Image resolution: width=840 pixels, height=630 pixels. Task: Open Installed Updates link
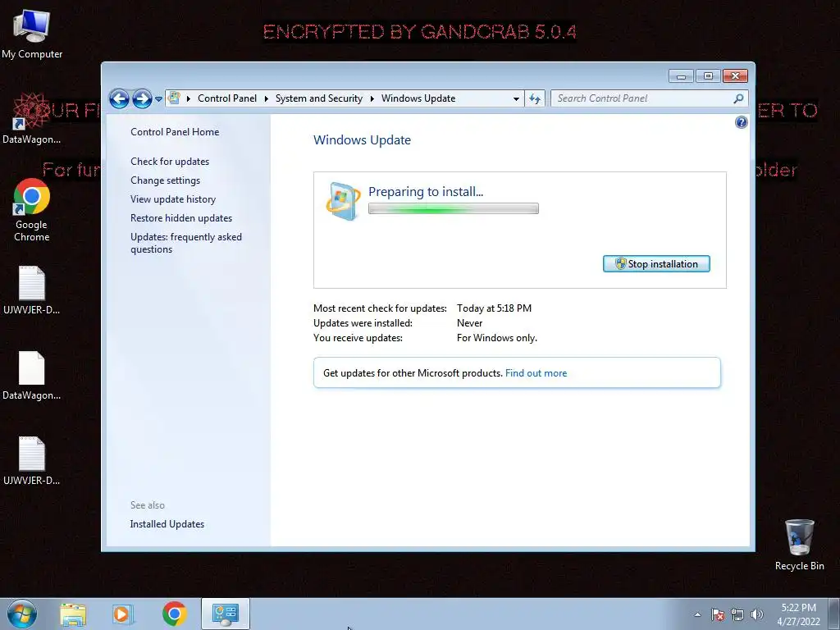coord(167,524)
